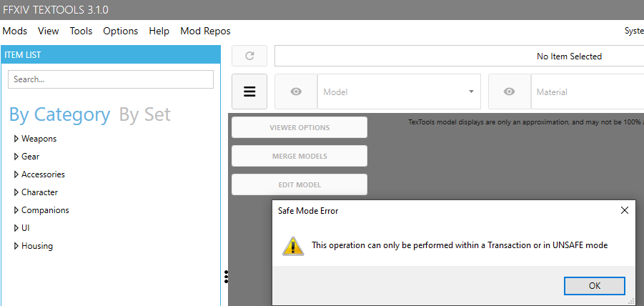Click the Viewer Options button
644x306 pixels.
click(x=299, y=127)
